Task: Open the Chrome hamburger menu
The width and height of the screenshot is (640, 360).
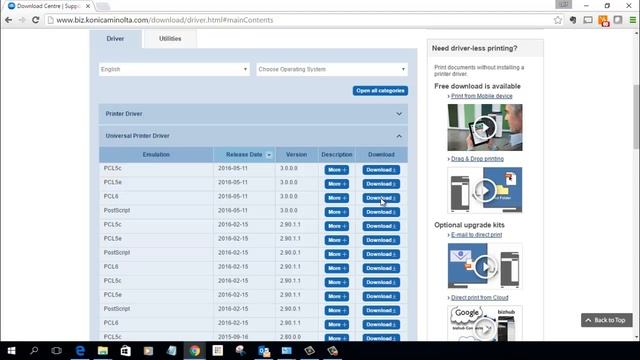Action: pos(633,20)
